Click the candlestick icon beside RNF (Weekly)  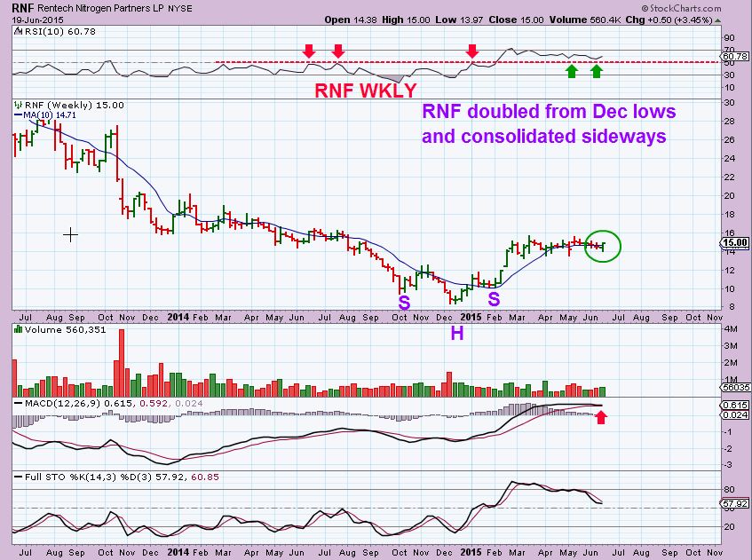coord(19,105)
